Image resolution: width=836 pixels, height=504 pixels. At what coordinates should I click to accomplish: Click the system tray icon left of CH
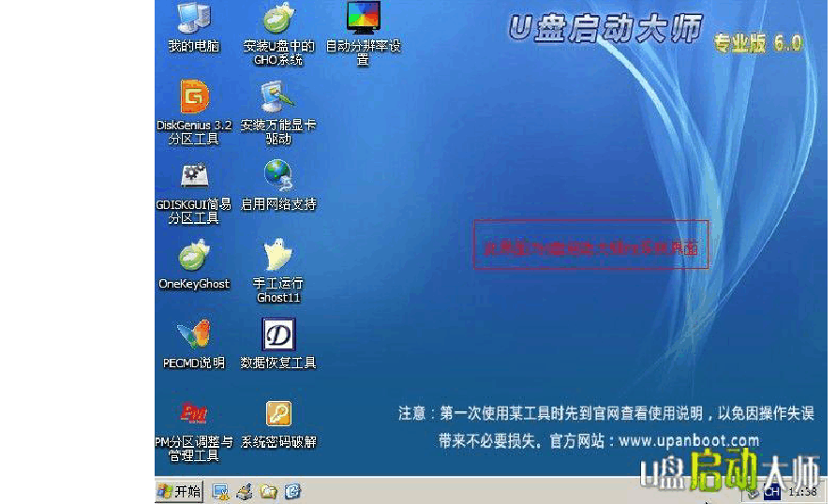coord(754,494)
